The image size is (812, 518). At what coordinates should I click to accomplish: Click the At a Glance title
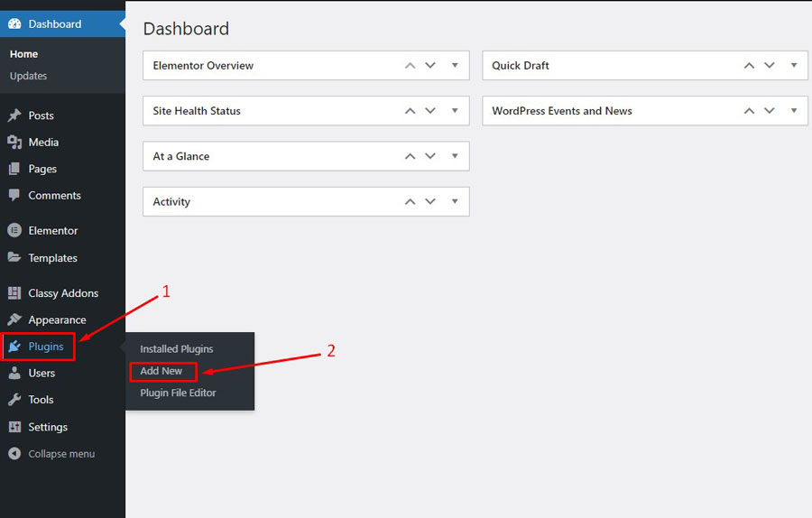(x=181, y=156)
